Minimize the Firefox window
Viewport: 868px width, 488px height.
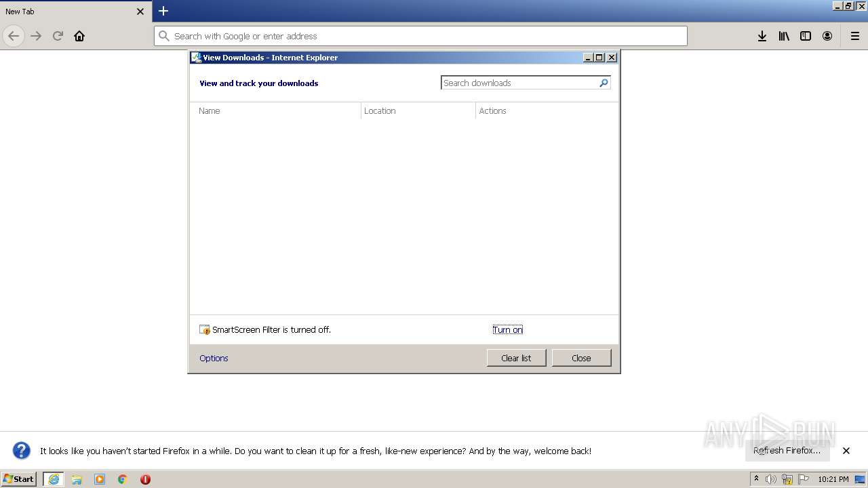tap(837, 6)
